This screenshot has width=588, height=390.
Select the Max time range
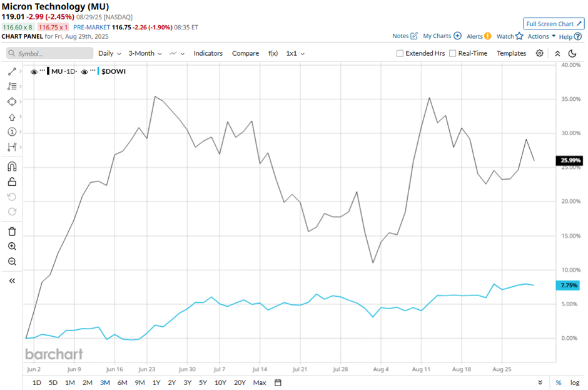(x=260, y=382)
